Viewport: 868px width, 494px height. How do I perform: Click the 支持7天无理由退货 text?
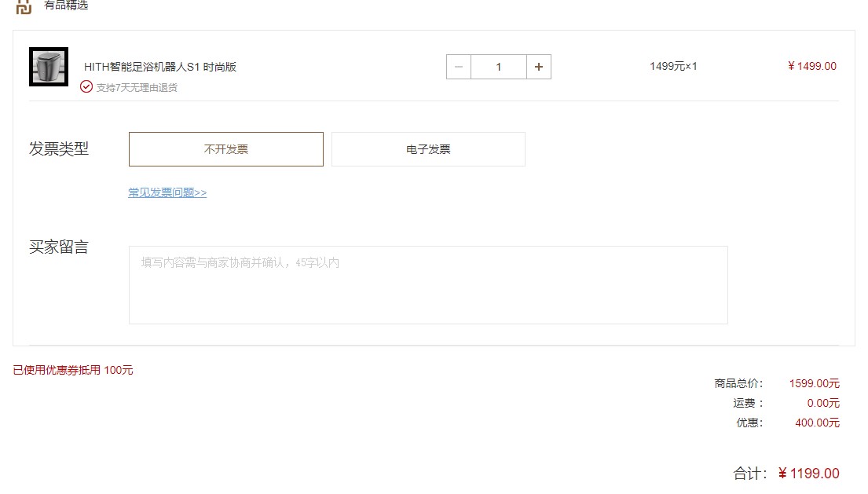pos(137,87)
